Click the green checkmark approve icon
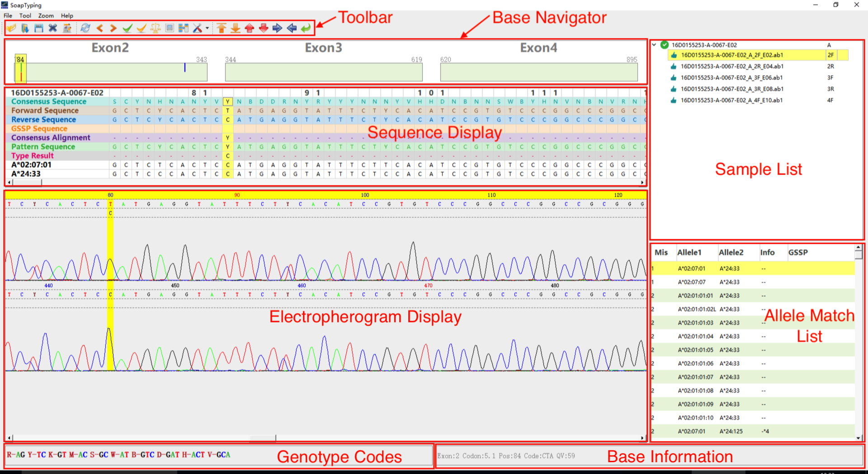868x474 pixels. pos(127,28)
